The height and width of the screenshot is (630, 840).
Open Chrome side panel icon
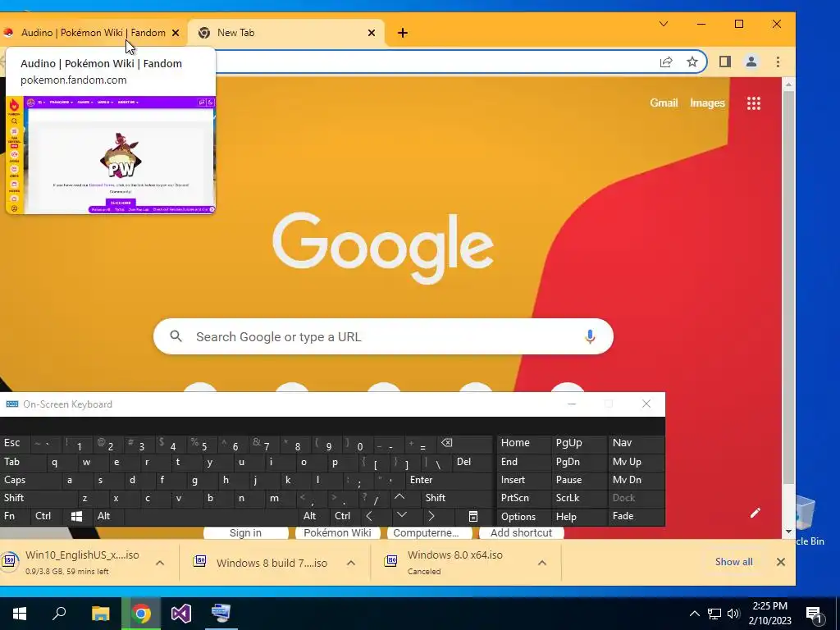tap(725, 62)
